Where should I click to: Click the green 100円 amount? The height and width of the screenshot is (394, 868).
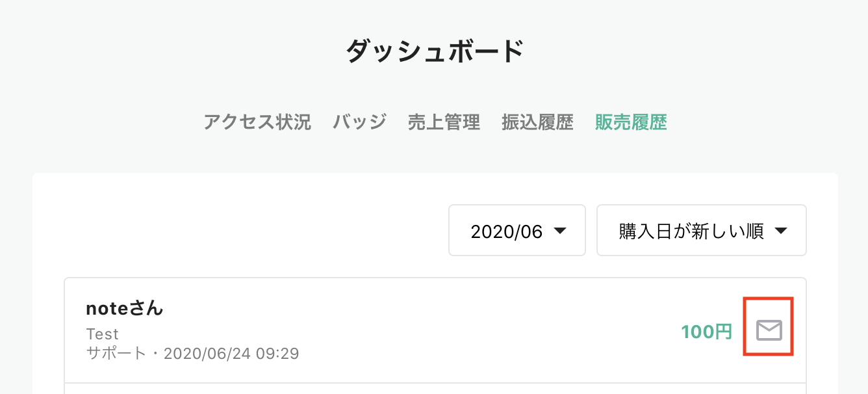(x=706, y=330)
